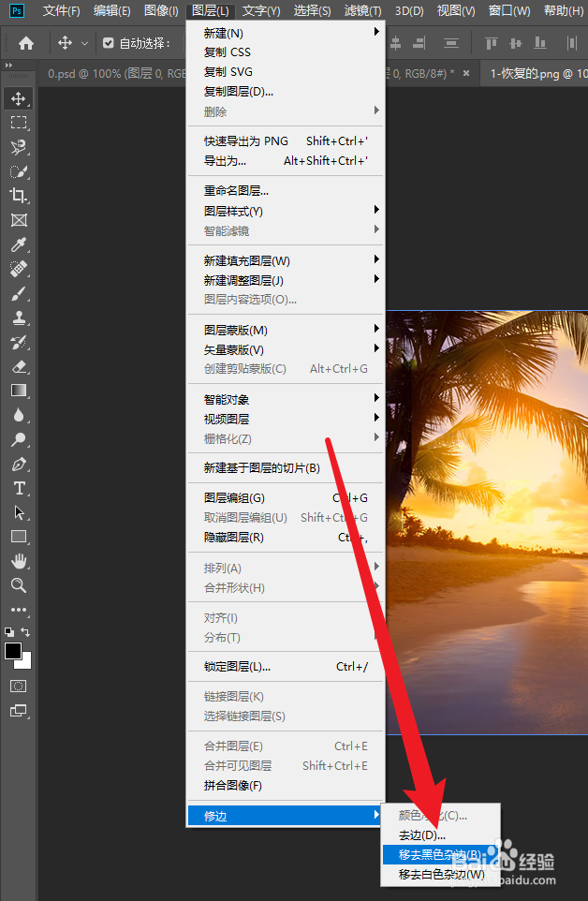
Task: Choose 移去白色杂边(W) in submenu
Action: [441, 875]
